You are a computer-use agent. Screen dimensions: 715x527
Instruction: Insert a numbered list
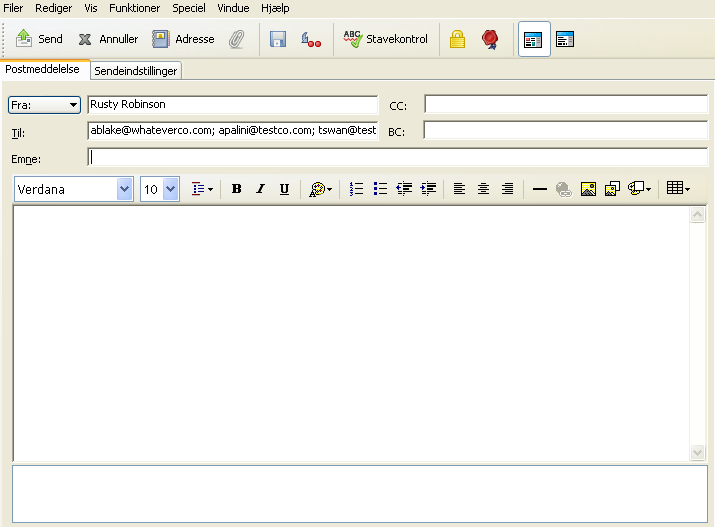point(356,189)
